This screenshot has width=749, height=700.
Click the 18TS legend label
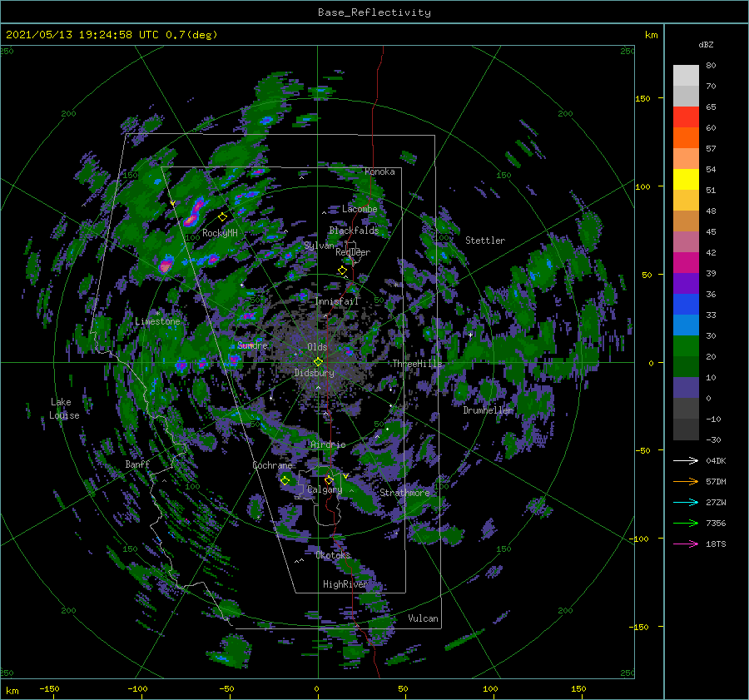pos(716,544)
